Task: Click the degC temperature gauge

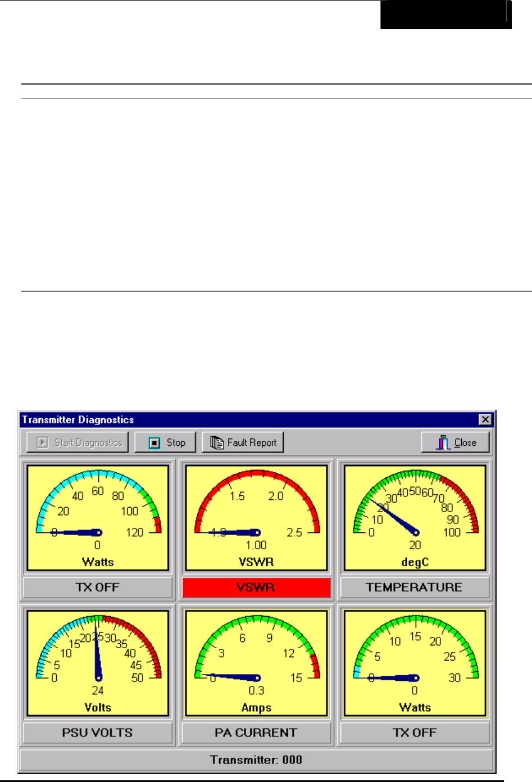Action: tap(415, 518)
